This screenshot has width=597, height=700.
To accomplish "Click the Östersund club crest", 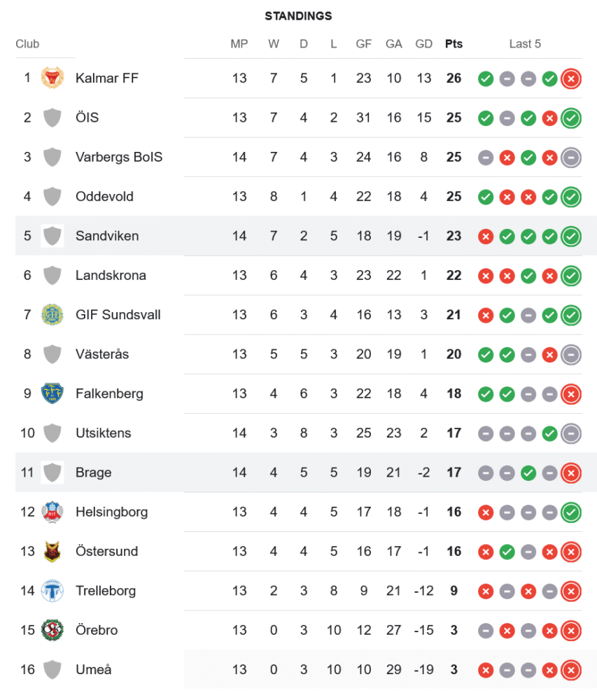I will click(52, 551).
